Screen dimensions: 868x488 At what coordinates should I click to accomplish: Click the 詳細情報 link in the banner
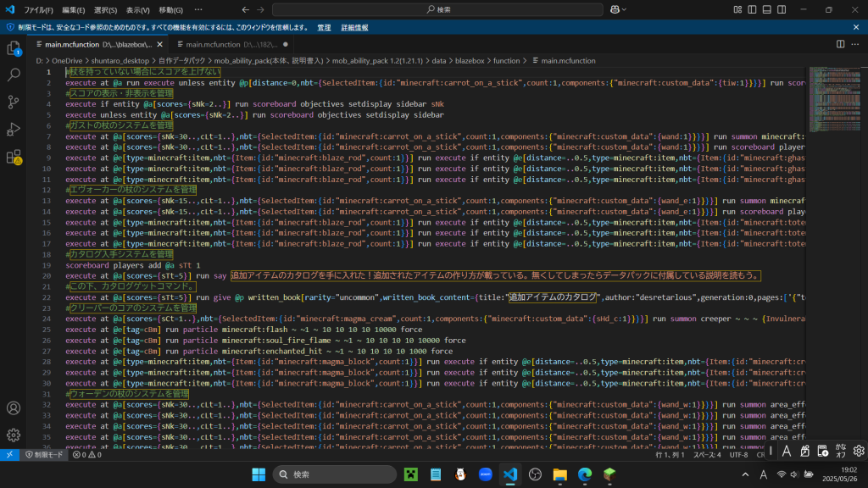point(354,28)
